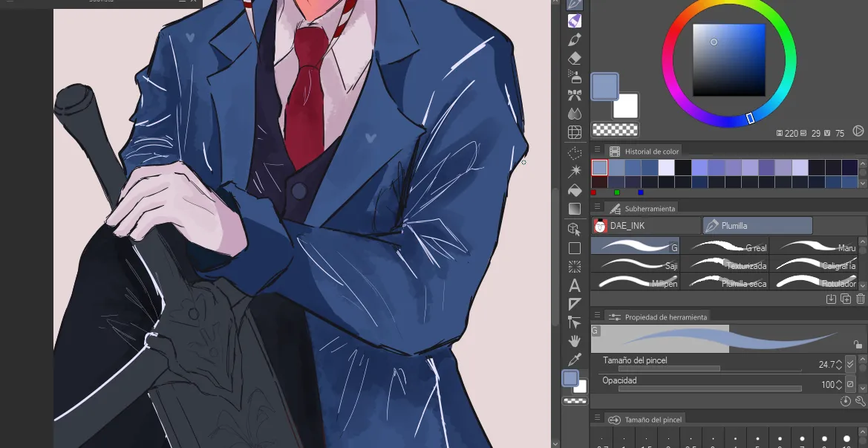Choose the Texturizada pen brush

point(724,264)
